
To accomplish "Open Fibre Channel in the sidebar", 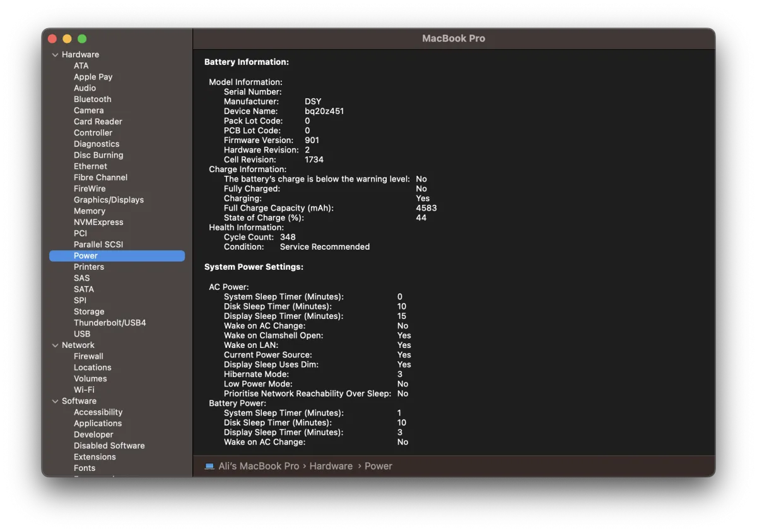I will (100, 178).
